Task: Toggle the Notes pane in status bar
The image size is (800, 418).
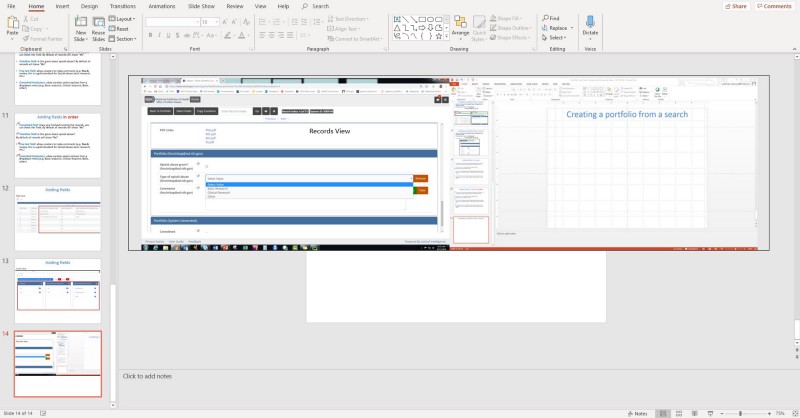Action: (x=637, y=412)
